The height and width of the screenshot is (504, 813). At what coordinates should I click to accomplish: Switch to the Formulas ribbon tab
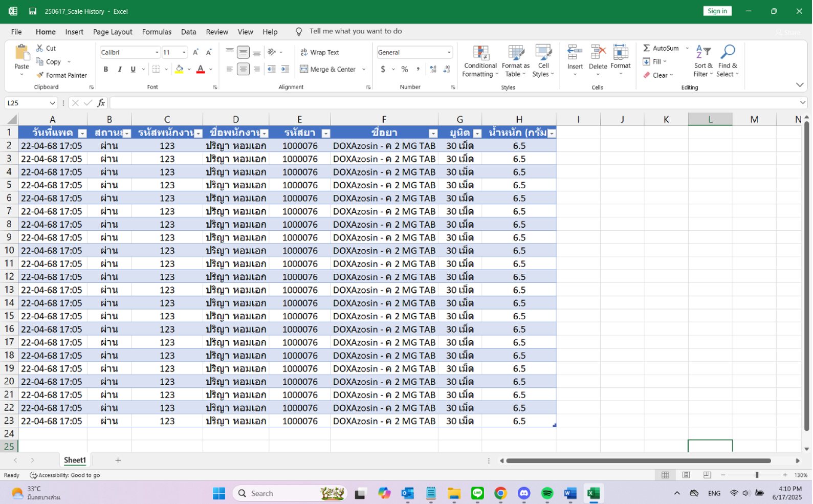click(157, 32)
